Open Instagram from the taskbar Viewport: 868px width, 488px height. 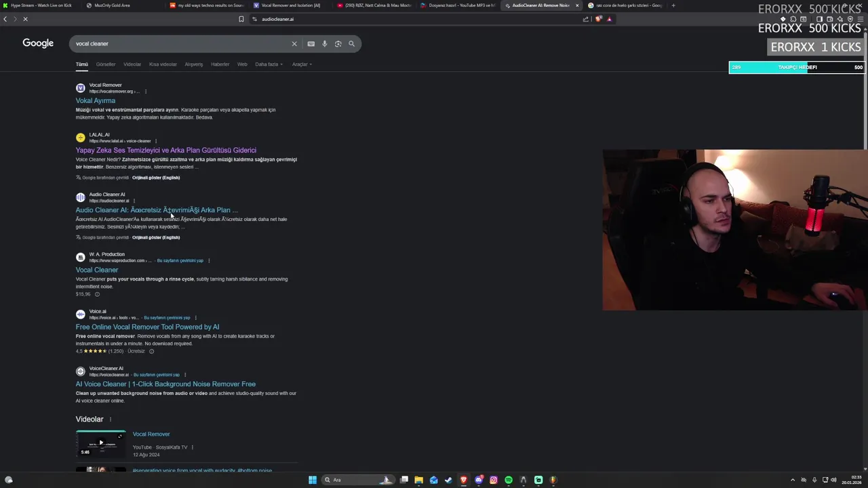click(x=494, y=480)
